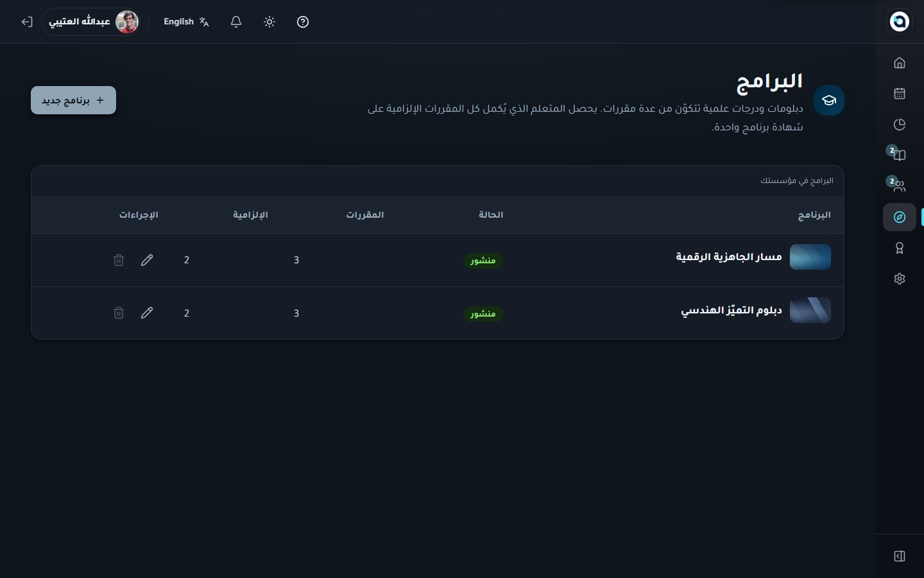Click the graduation cap icon beside title
This screenshot has width=924, height=578.
[829, 100]
